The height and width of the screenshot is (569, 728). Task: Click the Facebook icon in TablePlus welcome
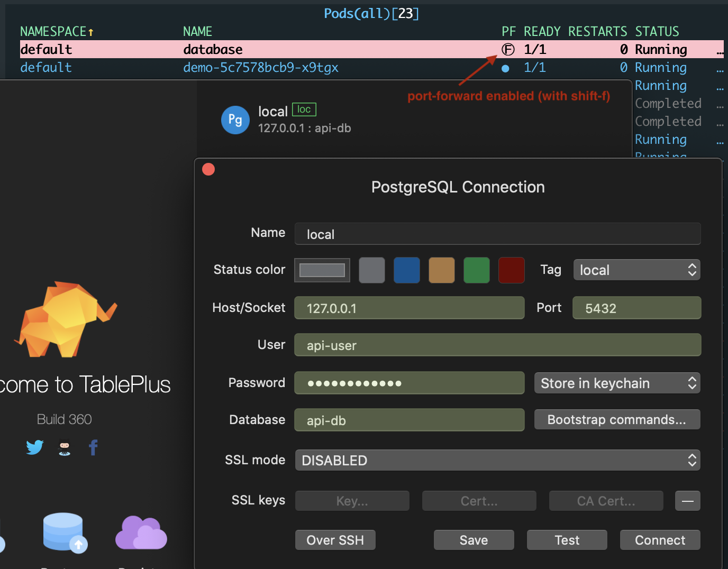coord(93,447)
